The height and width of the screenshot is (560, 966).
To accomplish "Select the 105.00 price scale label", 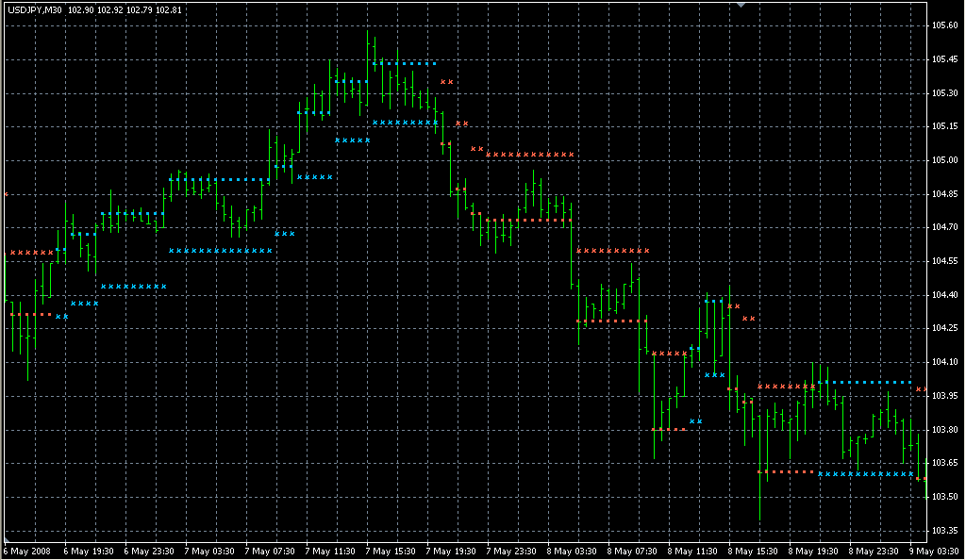I will click(x=944, y=160).
